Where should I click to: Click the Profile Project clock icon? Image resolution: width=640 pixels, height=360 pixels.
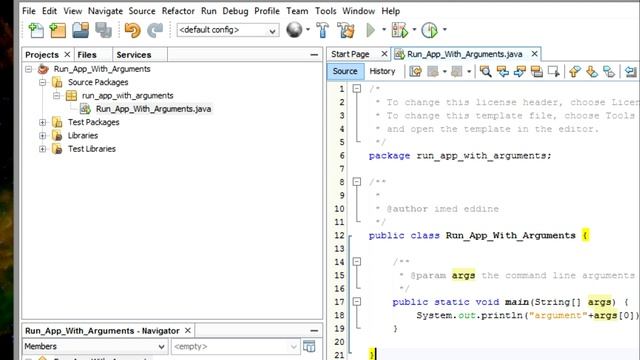click(x=429, y=30)
